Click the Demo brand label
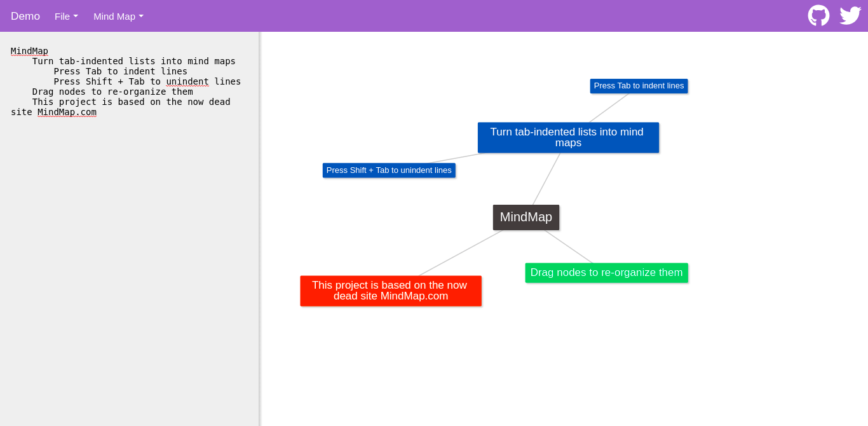The height and width of the screenshot is (426, 868). [x=25, y=16]
